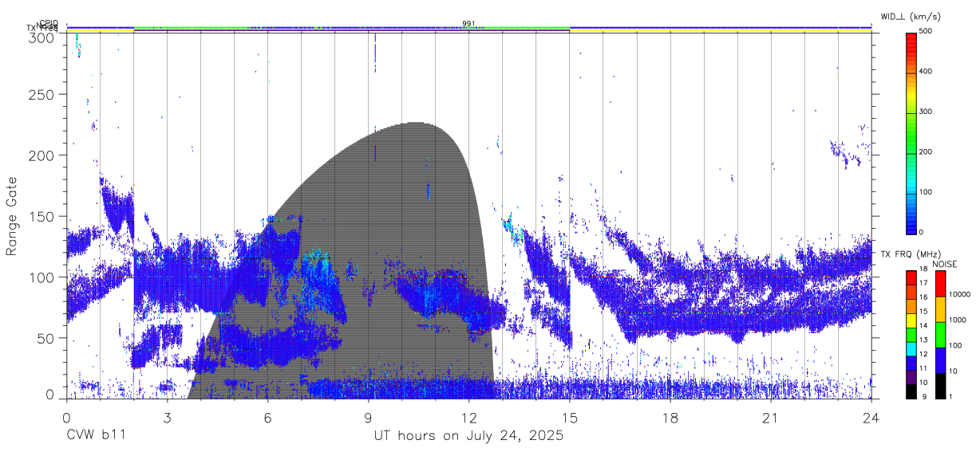This screenshot has height=452, width=980.
Task: Select the yellow-orange swatch in NOISE legend
Action: 939,309
